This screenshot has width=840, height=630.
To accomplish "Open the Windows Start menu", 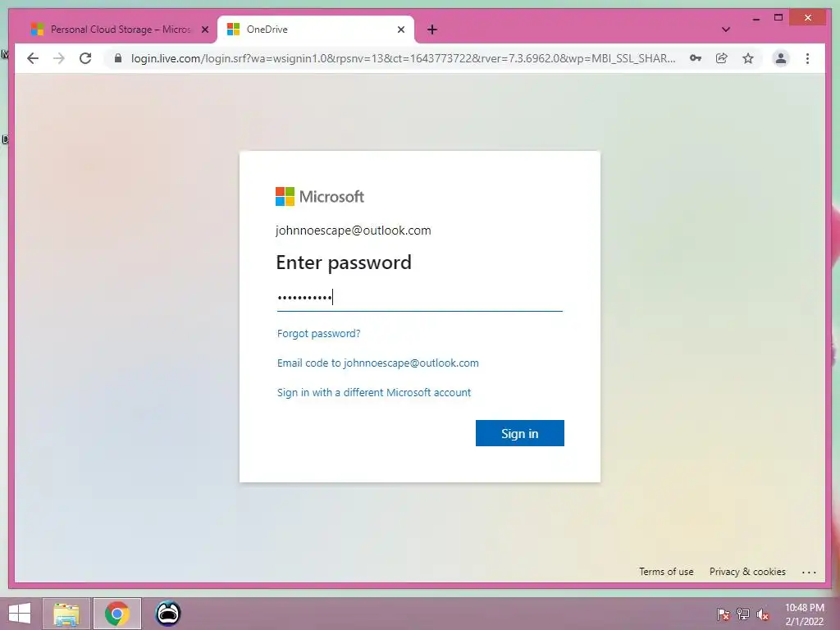I will click(x=20, y=614).
